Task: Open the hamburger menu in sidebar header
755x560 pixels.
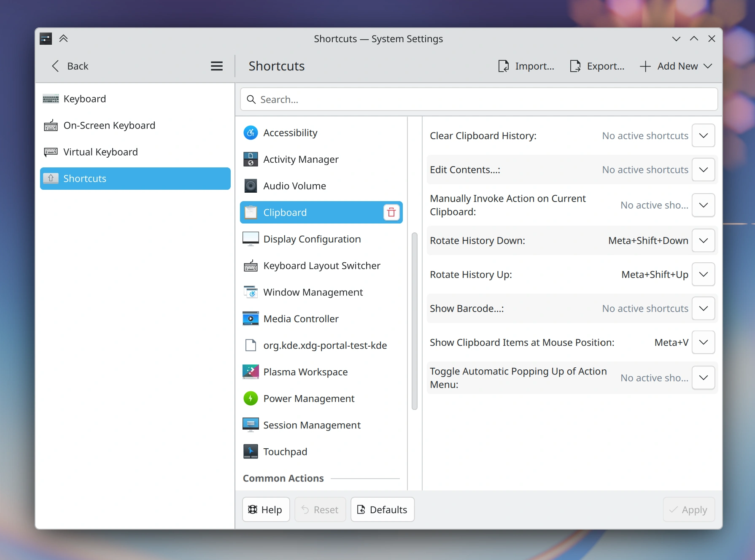Action: click(217, 66)
